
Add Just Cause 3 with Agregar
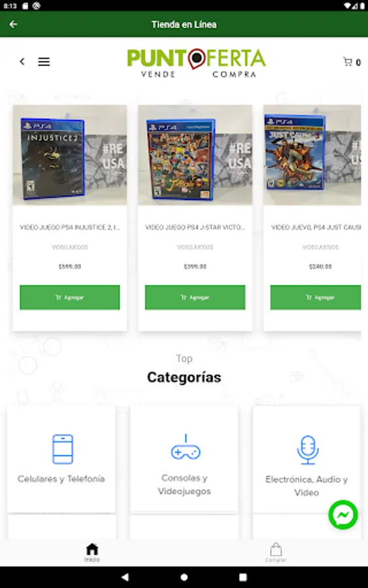(x=316, y=297)
